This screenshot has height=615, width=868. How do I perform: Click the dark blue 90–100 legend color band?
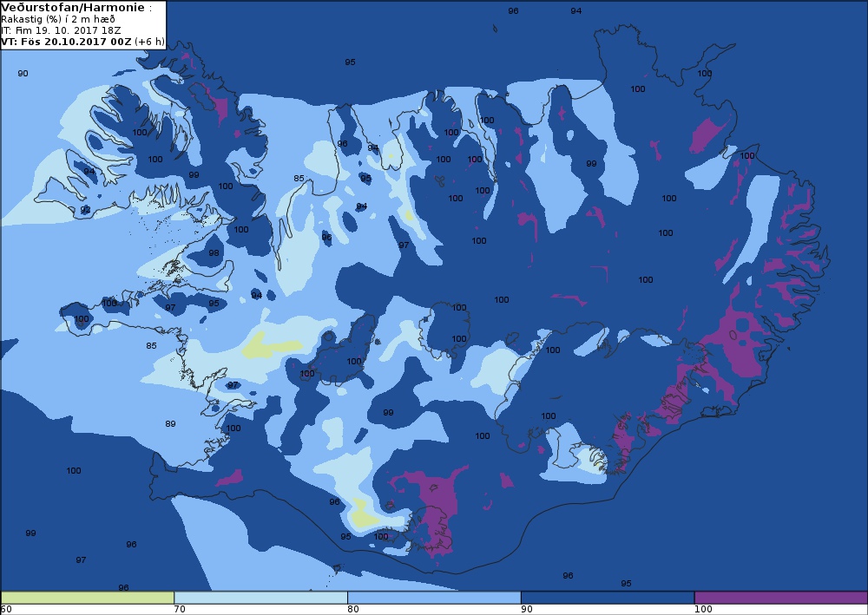(x=608, y=598)
